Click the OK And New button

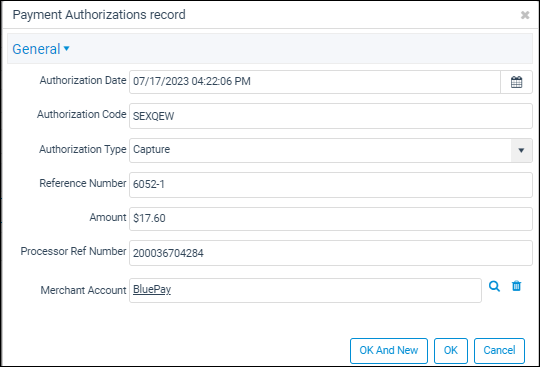pyautogui.click(x=389, y=350)
